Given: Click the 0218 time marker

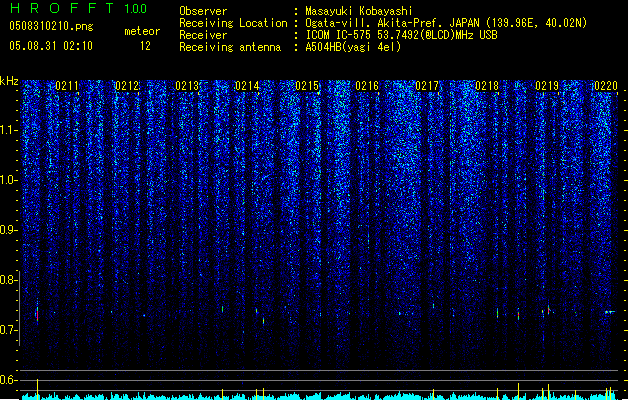Looking at the screenshot, I should (x=487, y=86).
